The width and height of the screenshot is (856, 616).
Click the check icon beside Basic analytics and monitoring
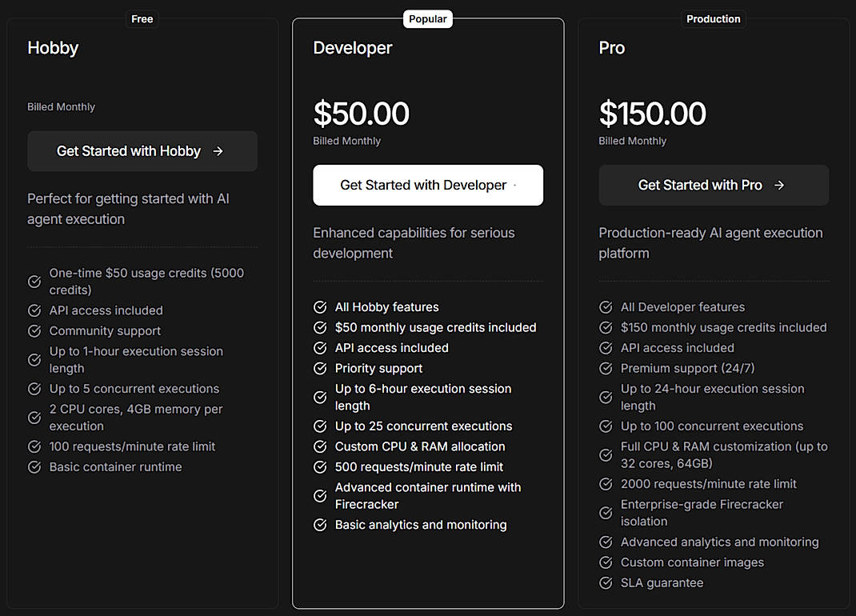coord(320,526)
